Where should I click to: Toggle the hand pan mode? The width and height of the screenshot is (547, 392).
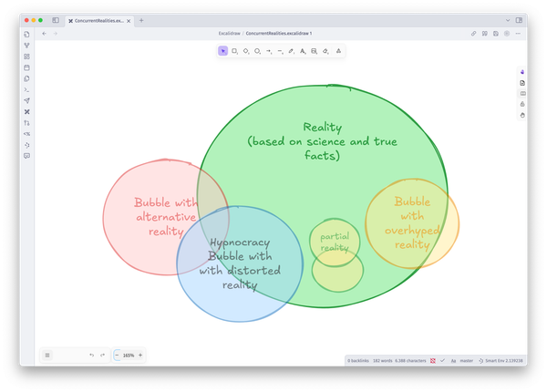pyautogui.click(x=522, y=116)
